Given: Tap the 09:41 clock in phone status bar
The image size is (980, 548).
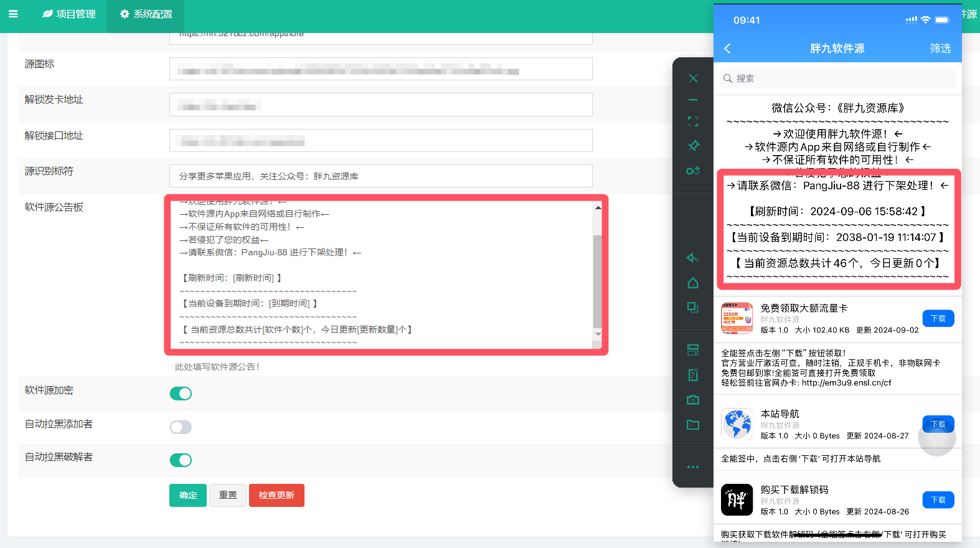Looking at the screenshot, I should [x=747, y=20].
